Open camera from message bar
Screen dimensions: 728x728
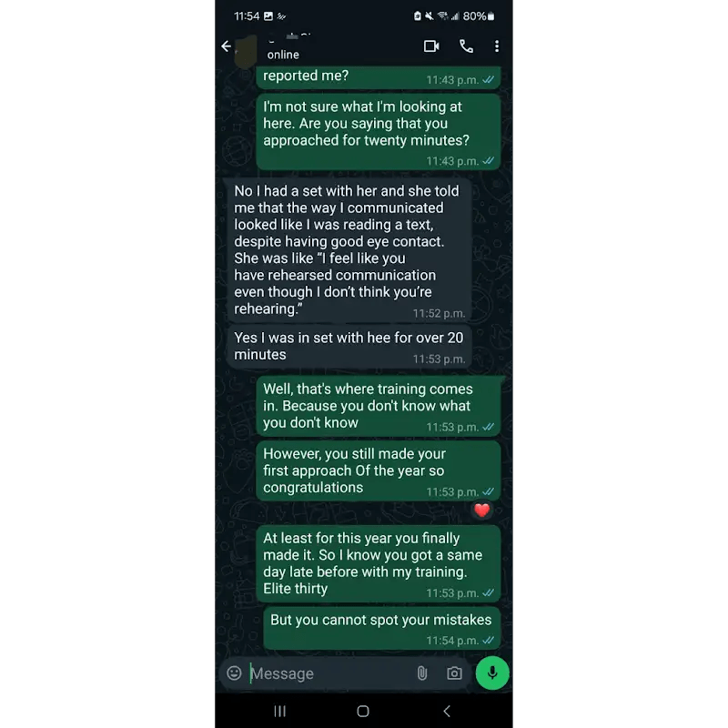454,673
